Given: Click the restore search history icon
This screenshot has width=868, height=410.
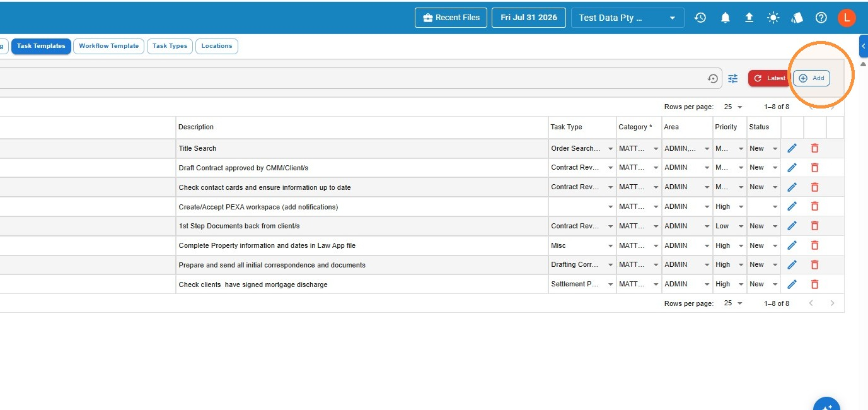Looking at the screenshot, I should 713,79.
